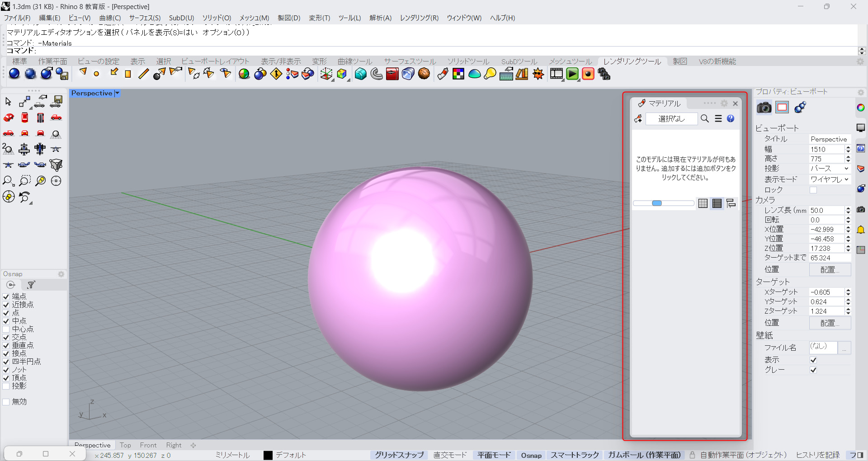Click the orange sun burst icon
This screenshot has height=461, width=868.
[538, 74]
